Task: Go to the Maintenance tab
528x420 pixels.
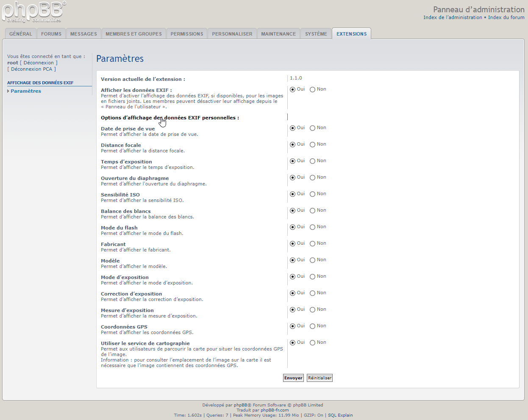Action: click(x=278, y=34)
